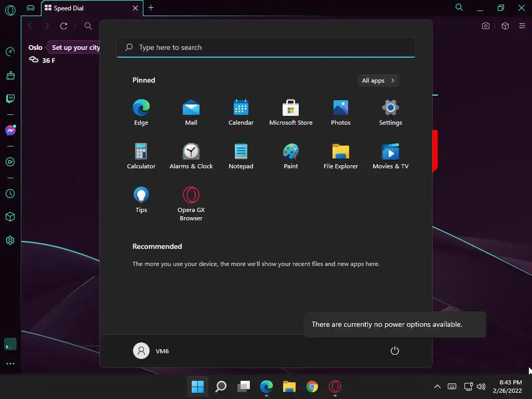Viewport: 532px width, 399px height.
Task: Open the Tips app
Action: 141,200
